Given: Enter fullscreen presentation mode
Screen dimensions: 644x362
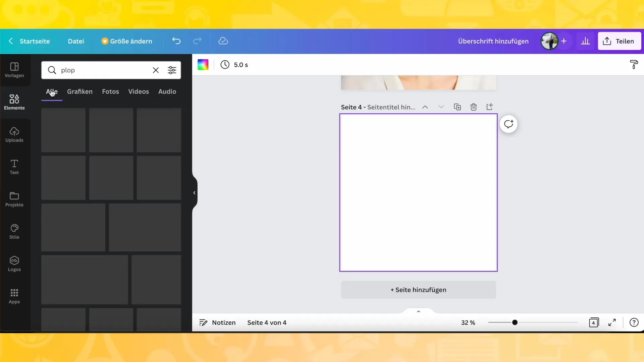Looking at the screenshot, I should tap(612, 322).
